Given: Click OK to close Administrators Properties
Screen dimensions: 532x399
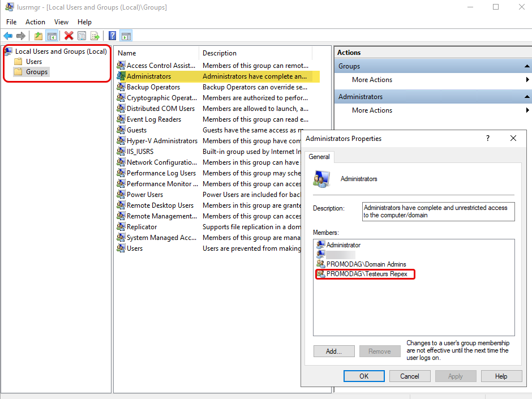Looking at the screenshot, I should (x=364, y=376).
